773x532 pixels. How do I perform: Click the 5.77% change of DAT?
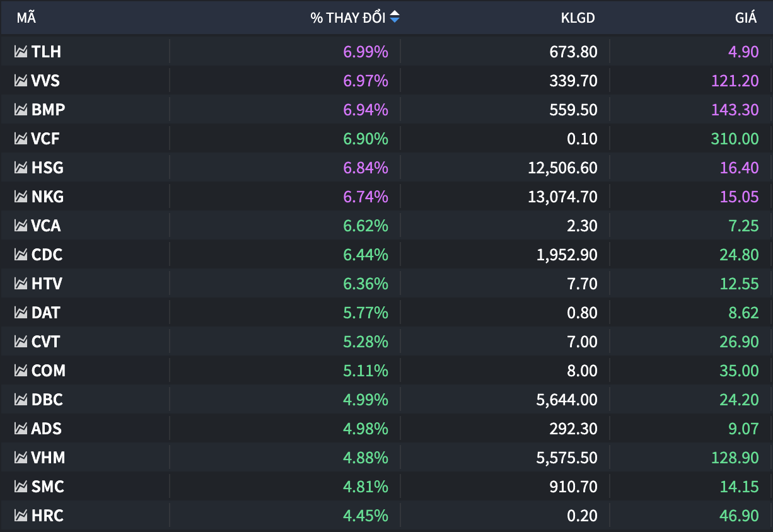(x=365, y=313)
